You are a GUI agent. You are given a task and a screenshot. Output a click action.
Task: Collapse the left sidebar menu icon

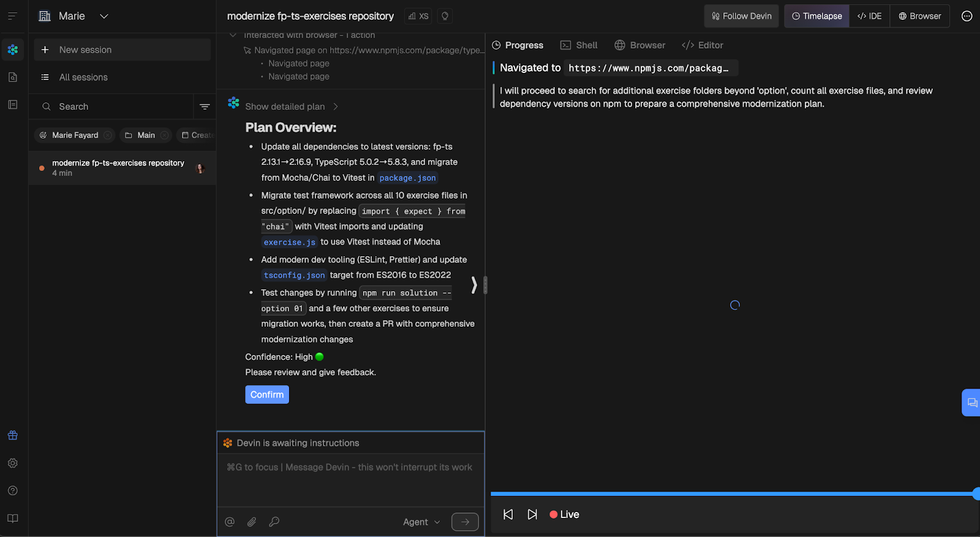click(x=12, y=16)
